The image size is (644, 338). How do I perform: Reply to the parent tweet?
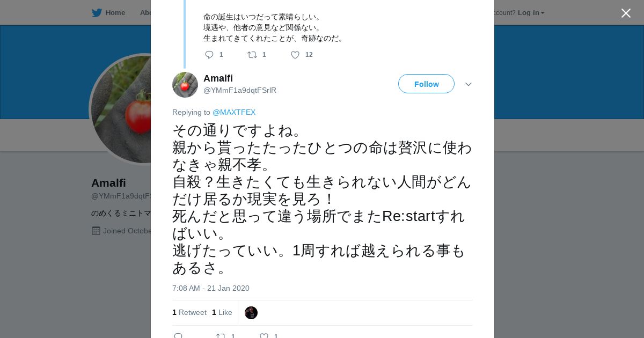pyautogui.click(x=209, y=55)
